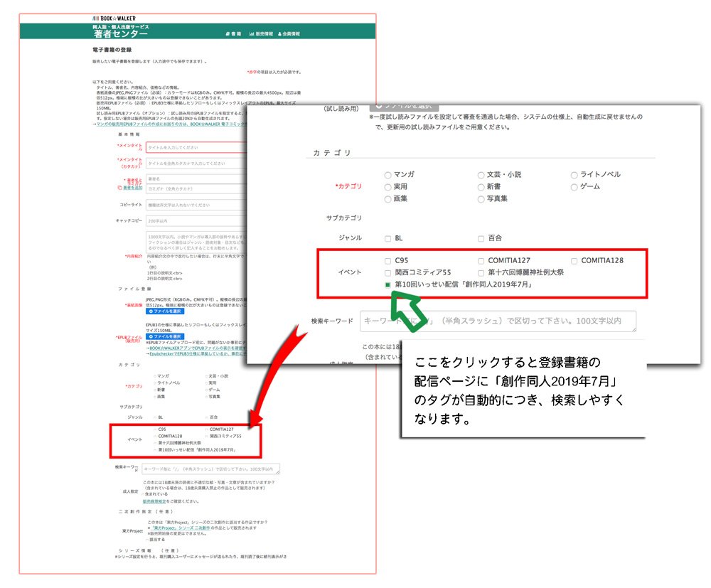Open the 販売倫理規定 link
Viewport: 711px width, 588px height.
[x=154, y=501]
